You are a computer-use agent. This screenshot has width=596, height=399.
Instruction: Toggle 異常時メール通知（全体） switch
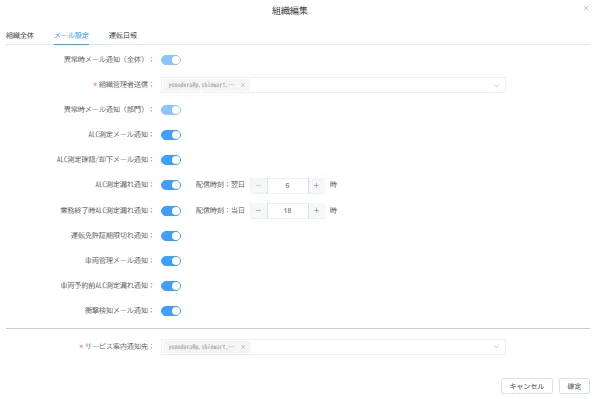[x=171, y=60]
